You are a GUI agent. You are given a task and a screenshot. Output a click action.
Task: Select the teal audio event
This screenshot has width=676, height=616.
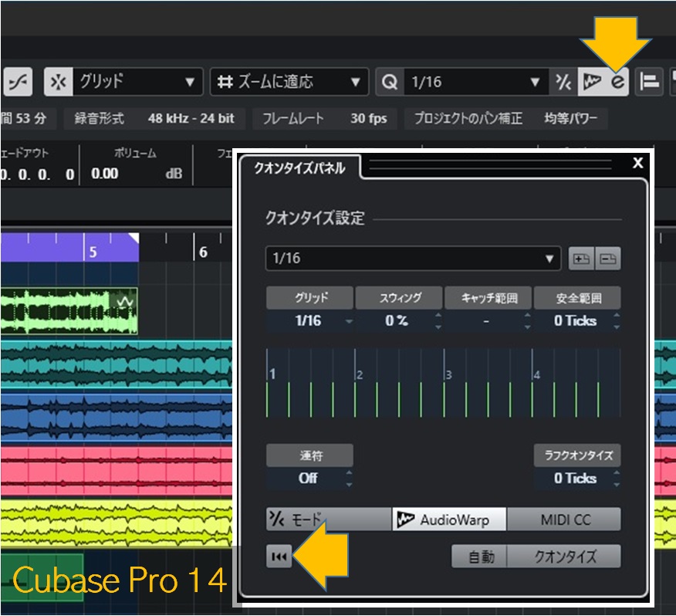pyautogui.click(x=117, y=364)
